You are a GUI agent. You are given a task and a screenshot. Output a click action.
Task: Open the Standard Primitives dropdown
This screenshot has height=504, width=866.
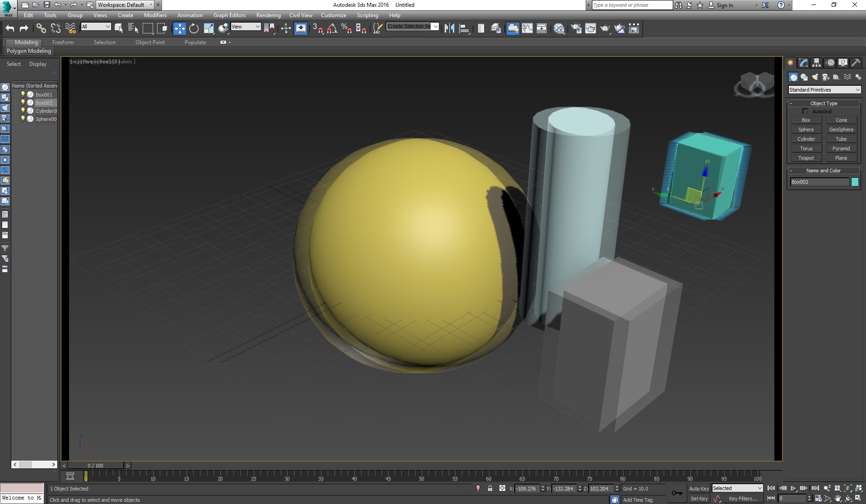tap(824, 90)
